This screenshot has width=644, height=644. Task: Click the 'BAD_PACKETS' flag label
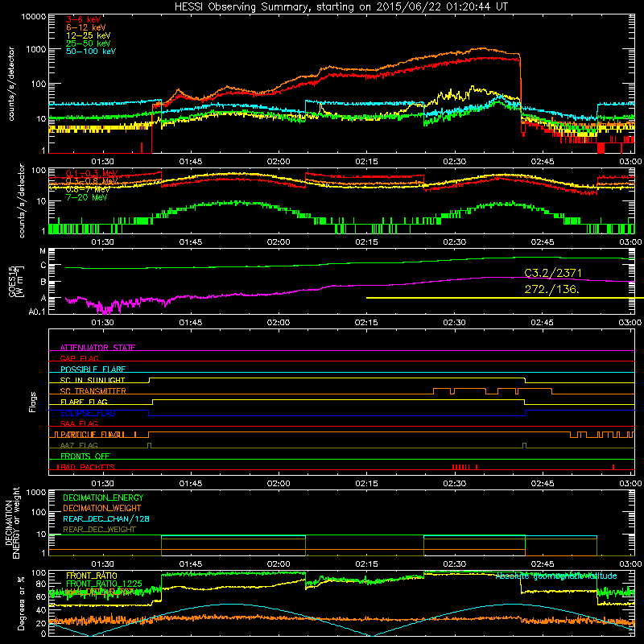click(x=86, y=467)
